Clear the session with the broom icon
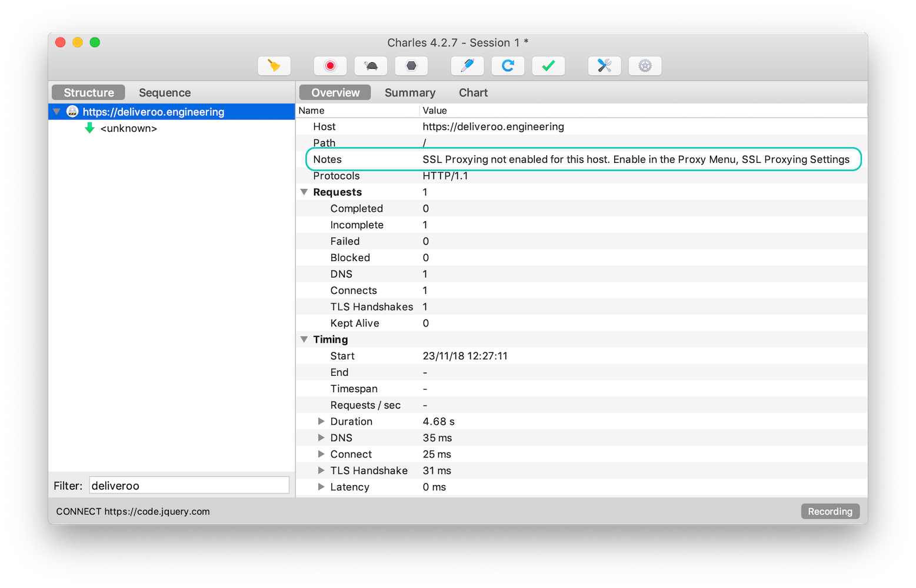The width and height of the screenshot is (916, 588). pos(274,66)
